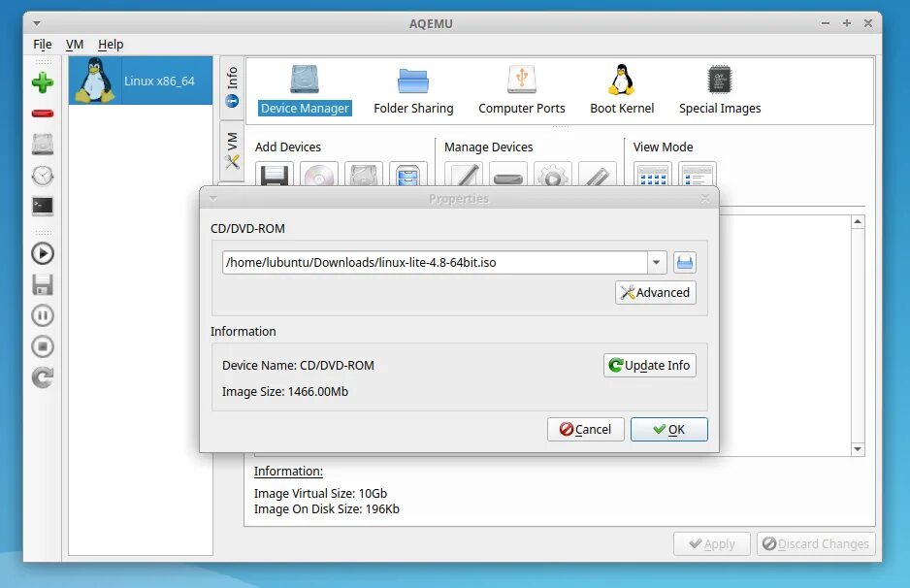Click the 'Image On Disk Size: 196Kb' text
This screenshot has width=910, height=588.
tap(327, 509)
